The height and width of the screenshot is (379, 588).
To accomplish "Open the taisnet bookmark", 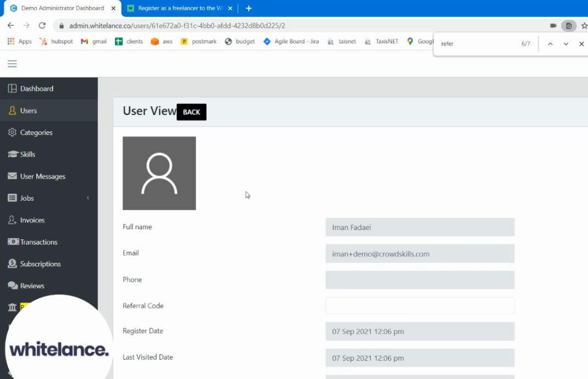I will click(x=342, y=41).
